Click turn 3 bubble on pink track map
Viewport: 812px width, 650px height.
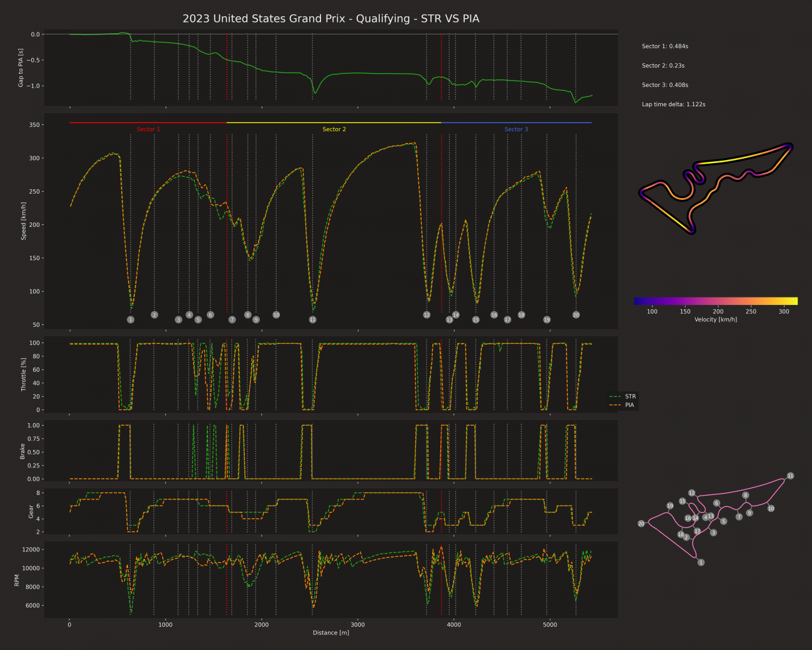point(713,532)
